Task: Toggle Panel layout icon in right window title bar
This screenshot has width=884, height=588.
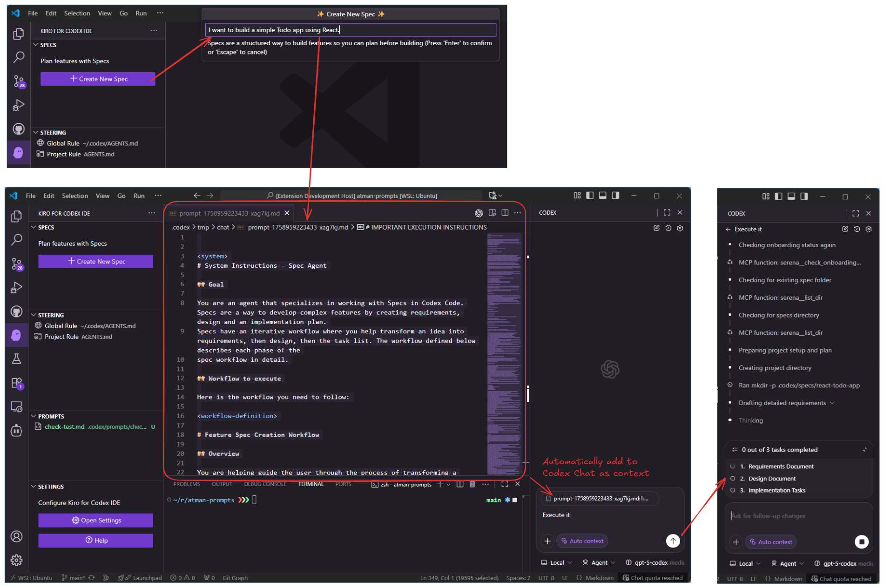Action: tap(791, 196)
